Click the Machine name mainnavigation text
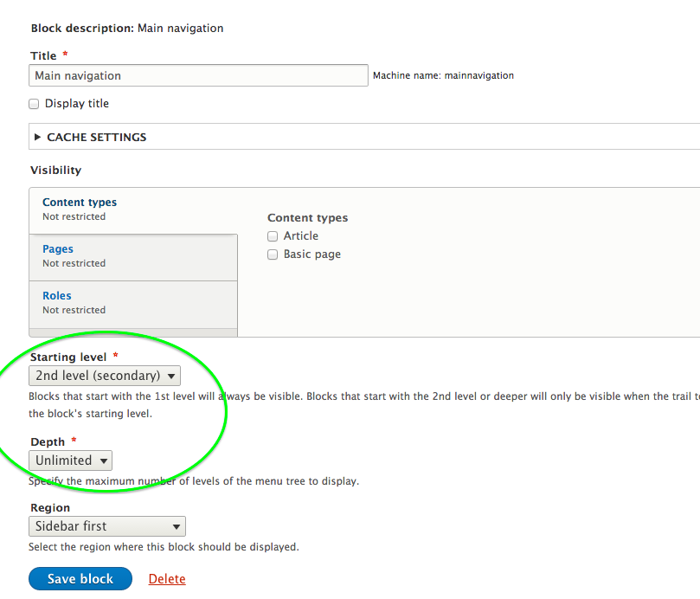700x599 pixels. [443, 76]
